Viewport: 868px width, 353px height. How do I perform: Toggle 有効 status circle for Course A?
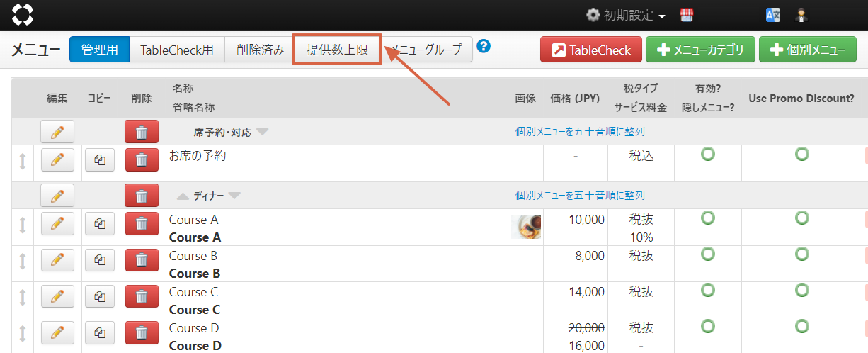[x=707, y=218]
